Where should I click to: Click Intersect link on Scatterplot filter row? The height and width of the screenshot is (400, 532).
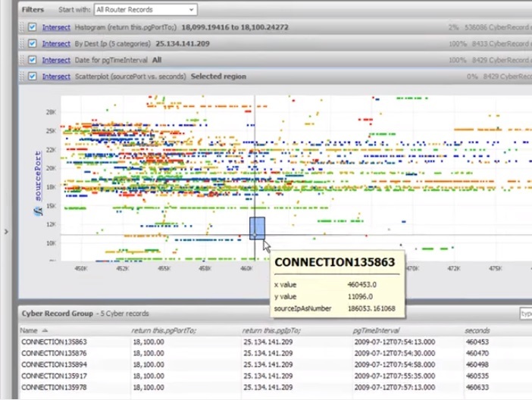[x=56, y=77]
